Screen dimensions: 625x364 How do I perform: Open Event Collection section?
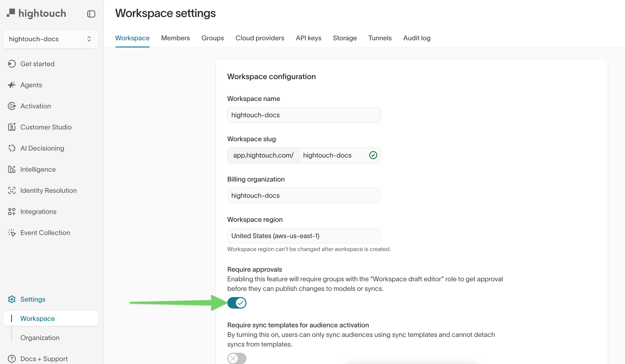coord(45,232)
